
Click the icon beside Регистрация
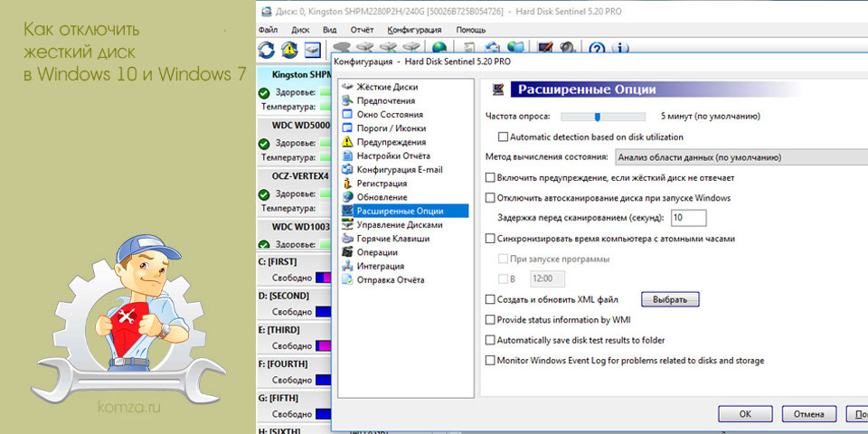(347, 184)
